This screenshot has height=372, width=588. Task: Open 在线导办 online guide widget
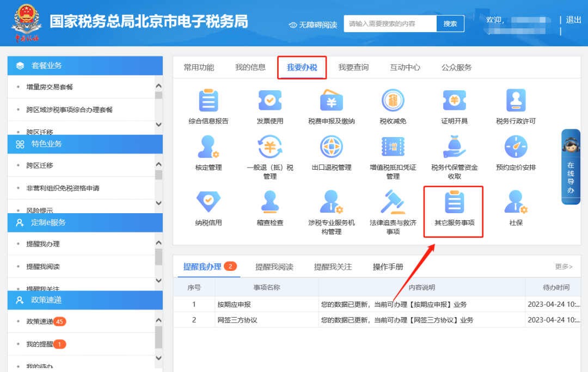coord(571,167)
